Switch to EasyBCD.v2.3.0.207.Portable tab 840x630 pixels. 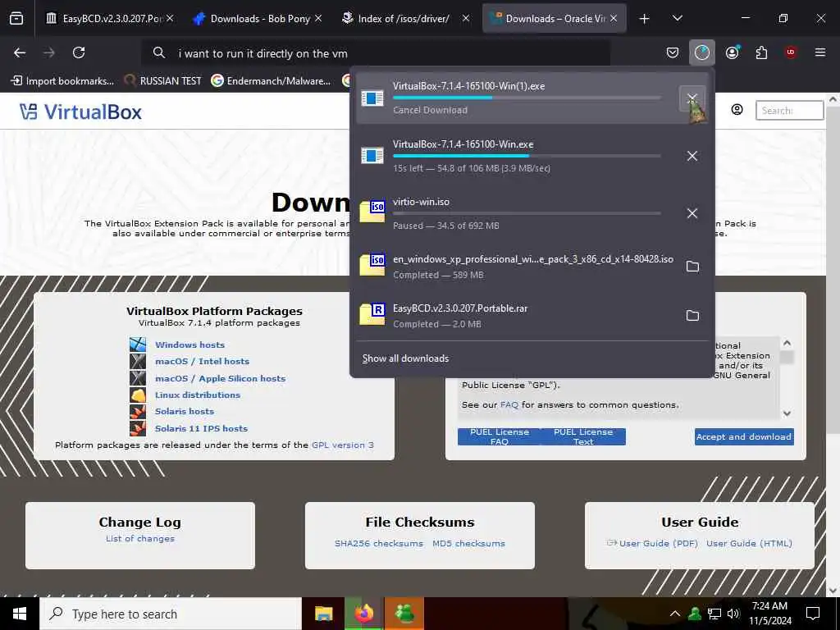pyautogui.click(x=111, y=19)
